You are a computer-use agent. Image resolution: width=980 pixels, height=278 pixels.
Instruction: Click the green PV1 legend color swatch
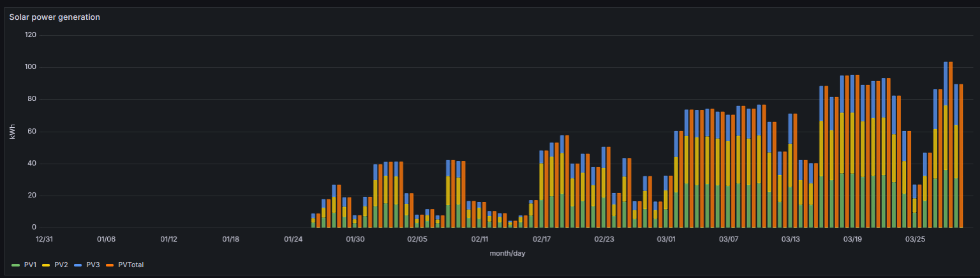[16, 265]
